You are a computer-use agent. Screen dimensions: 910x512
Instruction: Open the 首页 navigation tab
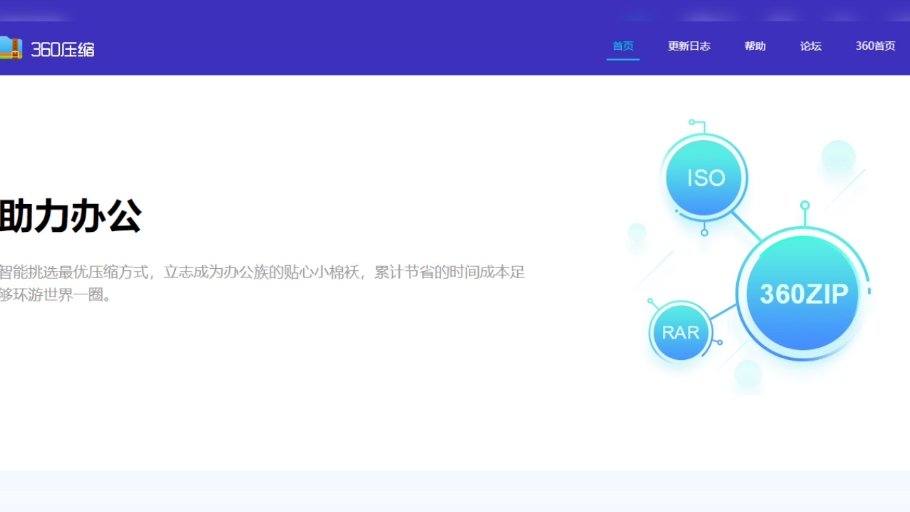pos(623,46)
